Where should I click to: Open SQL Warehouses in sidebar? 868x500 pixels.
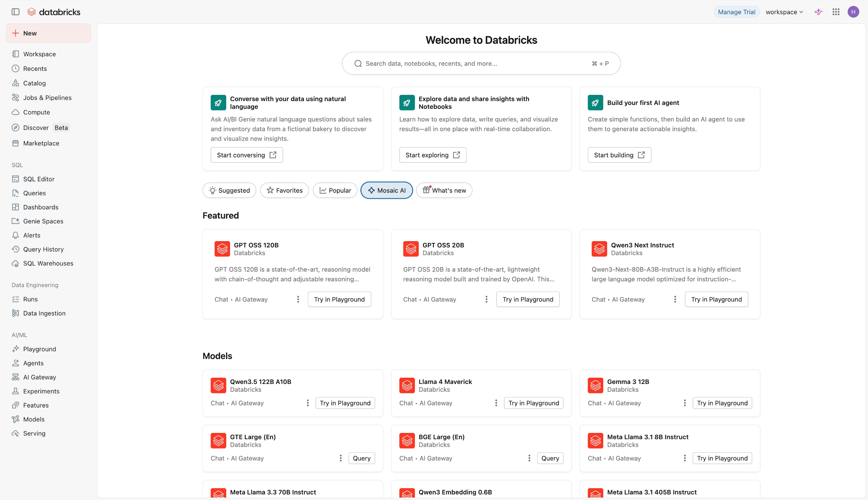pos(48,263)
